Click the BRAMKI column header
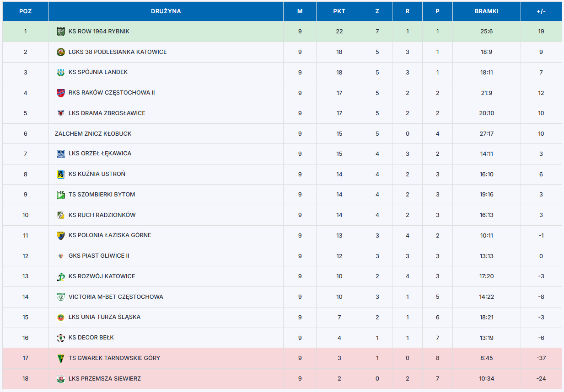This screenshot has width=564, height=392. click(486, 11)
